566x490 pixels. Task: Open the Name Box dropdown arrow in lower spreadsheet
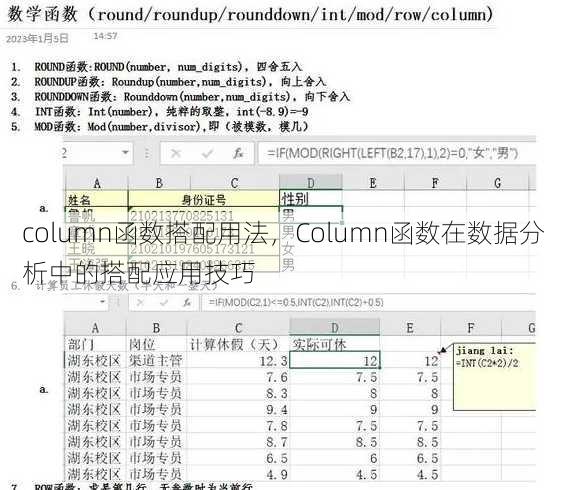(103, 301)
